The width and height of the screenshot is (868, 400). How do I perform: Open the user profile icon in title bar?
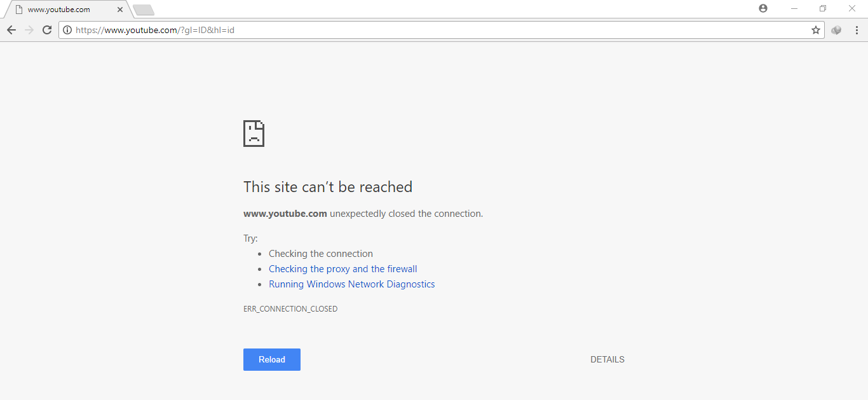[763, 8]
